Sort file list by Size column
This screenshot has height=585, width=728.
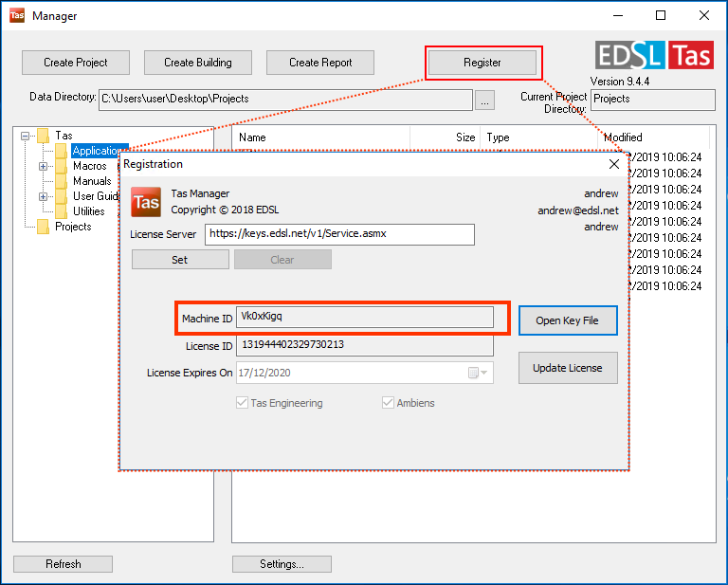click(x=445, y=137)
